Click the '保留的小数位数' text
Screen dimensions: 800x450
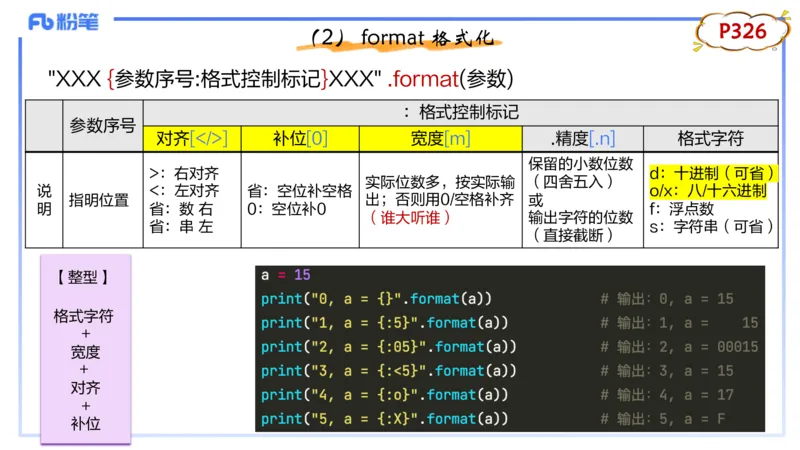pos(581,164)
